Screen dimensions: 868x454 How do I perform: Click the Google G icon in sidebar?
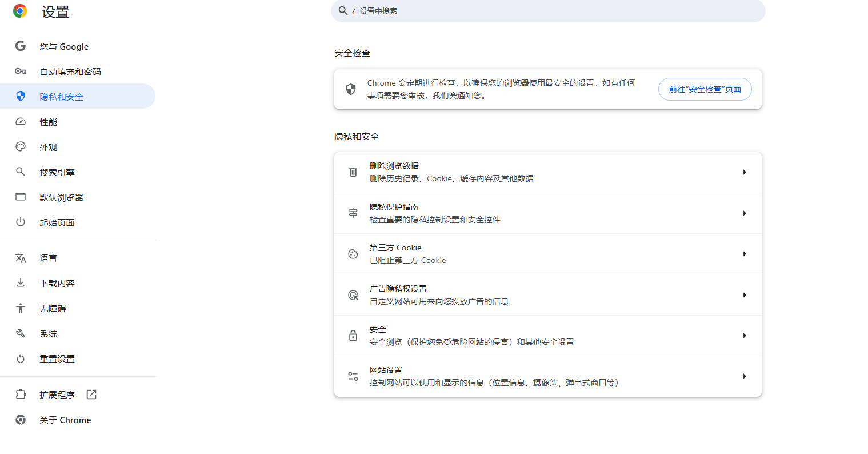click(21, 46)
